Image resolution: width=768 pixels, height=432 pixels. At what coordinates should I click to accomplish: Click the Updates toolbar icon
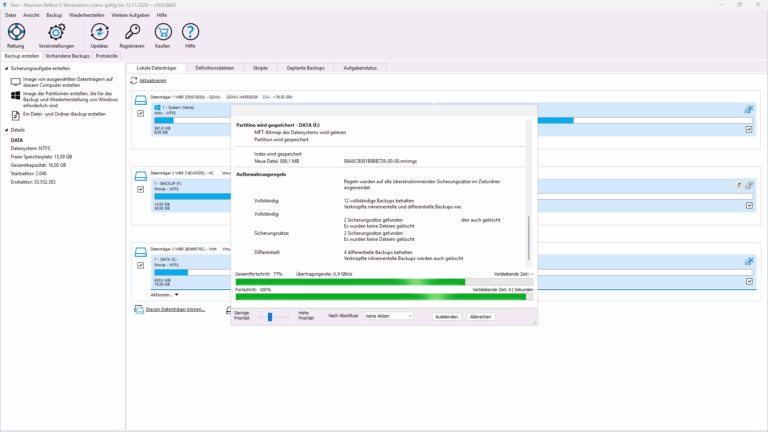(99, 32)
